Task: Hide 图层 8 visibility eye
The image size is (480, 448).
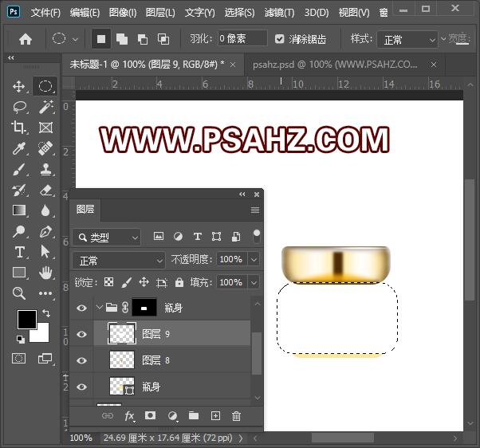Action: click(81, 360)
